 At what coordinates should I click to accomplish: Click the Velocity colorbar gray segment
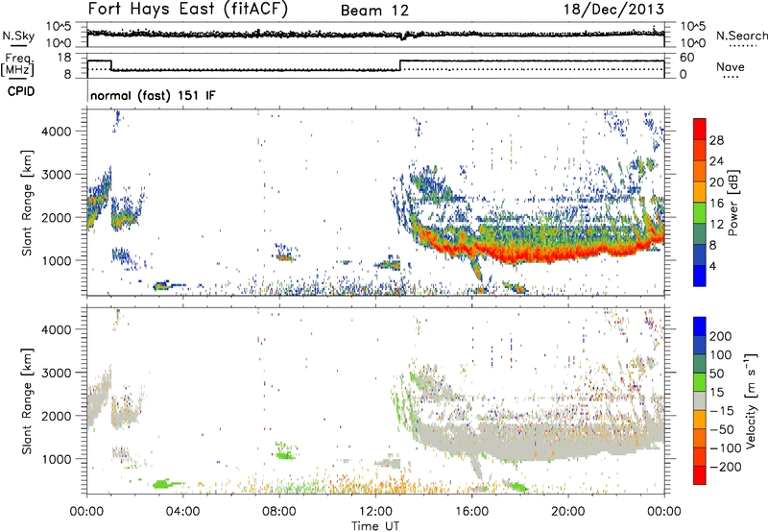pos(700,400)
